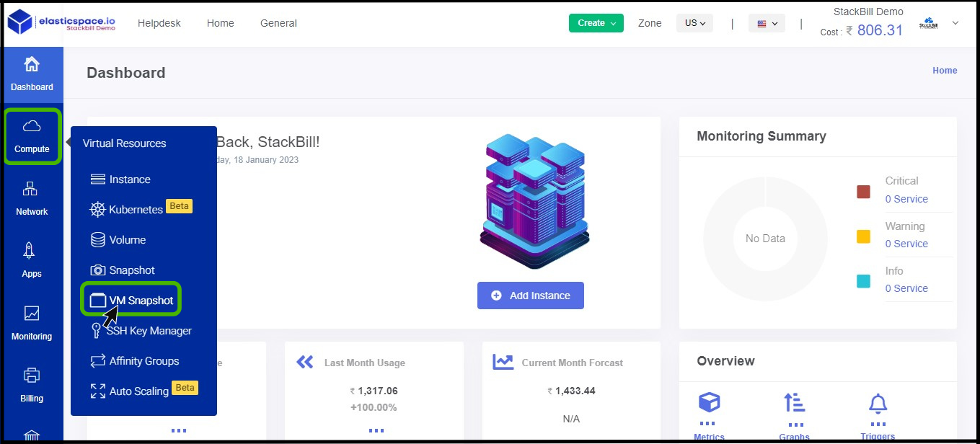The height and width of the screenshot is (444, 980).
Task: Click the Add Instance button
Action: click(x=530, y=296)
